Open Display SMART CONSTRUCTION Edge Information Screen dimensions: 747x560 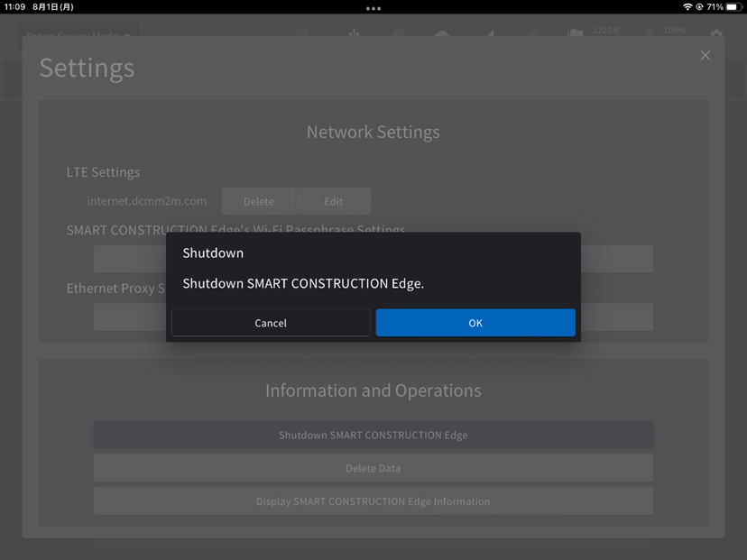(373, 501)
